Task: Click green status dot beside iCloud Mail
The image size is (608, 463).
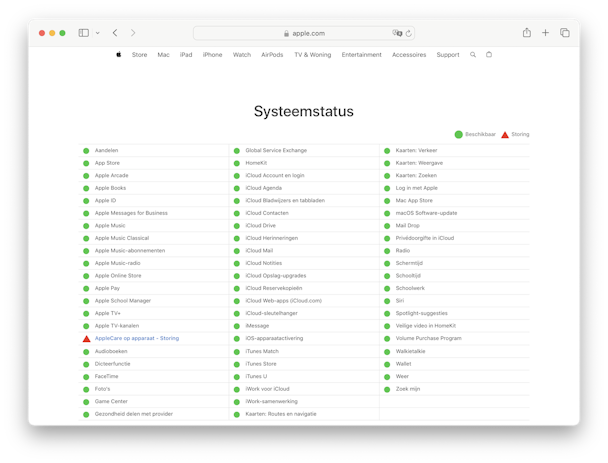Action: (237, 251)
